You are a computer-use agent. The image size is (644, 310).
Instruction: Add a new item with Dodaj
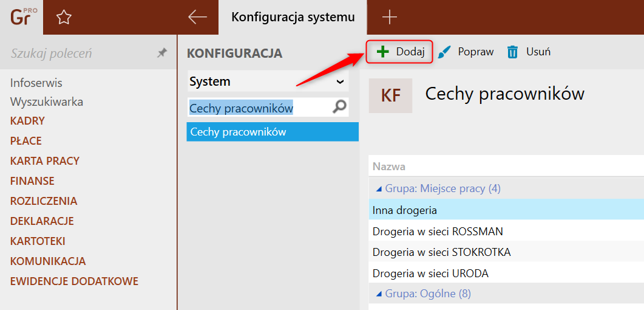tap(399, 52)
